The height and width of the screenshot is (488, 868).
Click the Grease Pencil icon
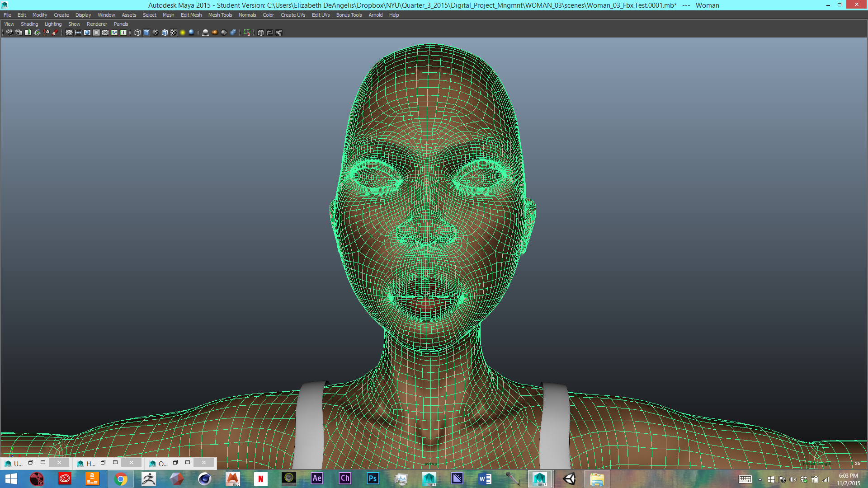[x=55, y=33]
